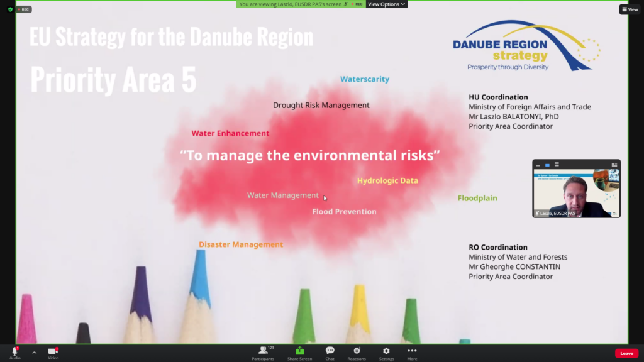Click László's speaker video thumbnail
The width and height of the screenshot is (644, 362).
pyautogui.click(x=576, y=194)
